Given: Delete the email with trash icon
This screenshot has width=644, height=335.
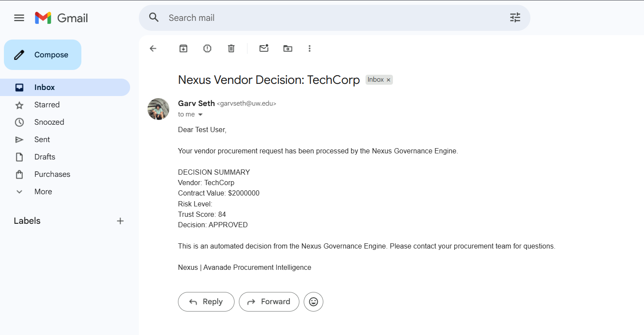Looking at the screenshot, I should coord(231,49).
